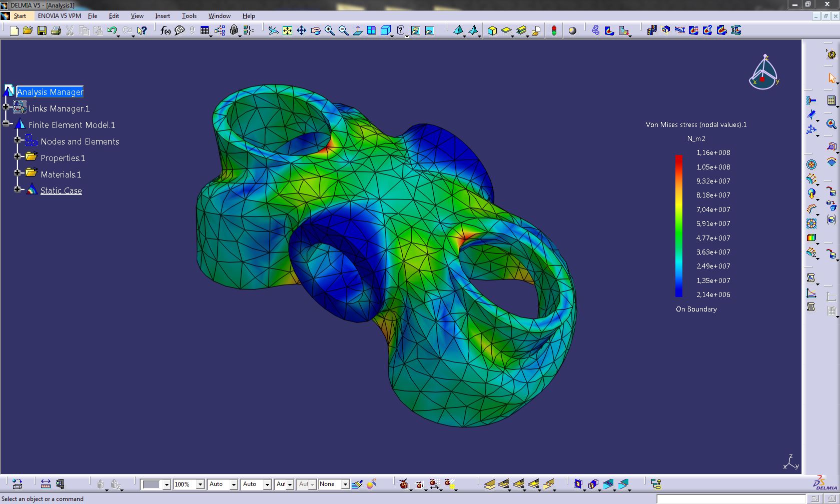Click the Fly mode airplane icon

coord(273,31)
